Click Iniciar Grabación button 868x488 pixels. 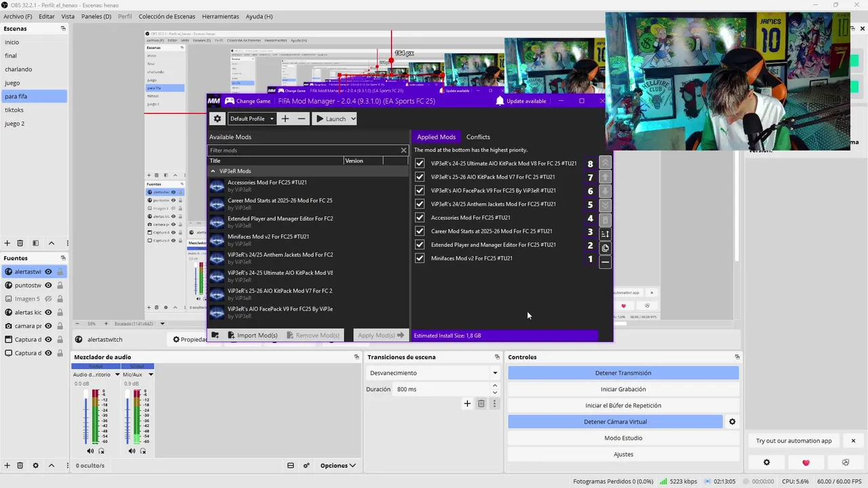[623, 389]
